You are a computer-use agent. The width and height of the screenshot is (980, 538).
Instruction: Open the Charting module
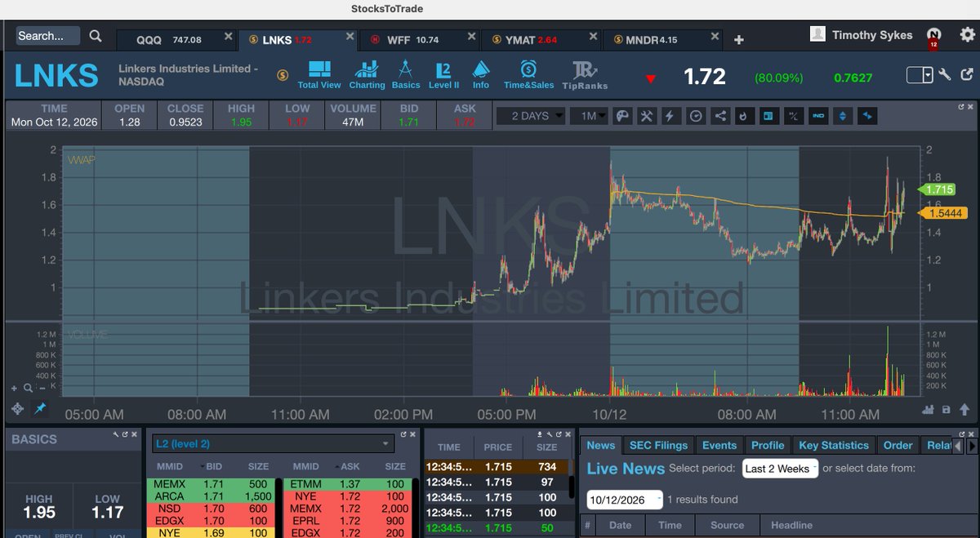[x=367, y=74]
